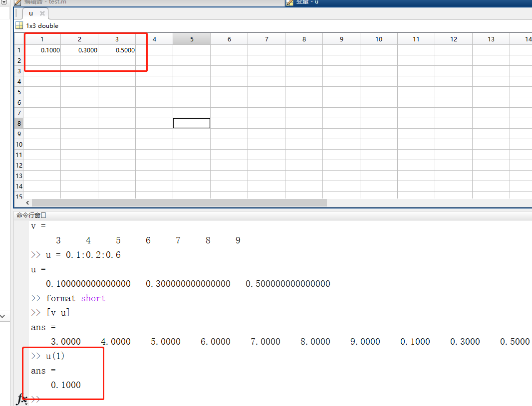Select row header 4
This screenshot has height=406, width=532.
[x=19, y=81]
